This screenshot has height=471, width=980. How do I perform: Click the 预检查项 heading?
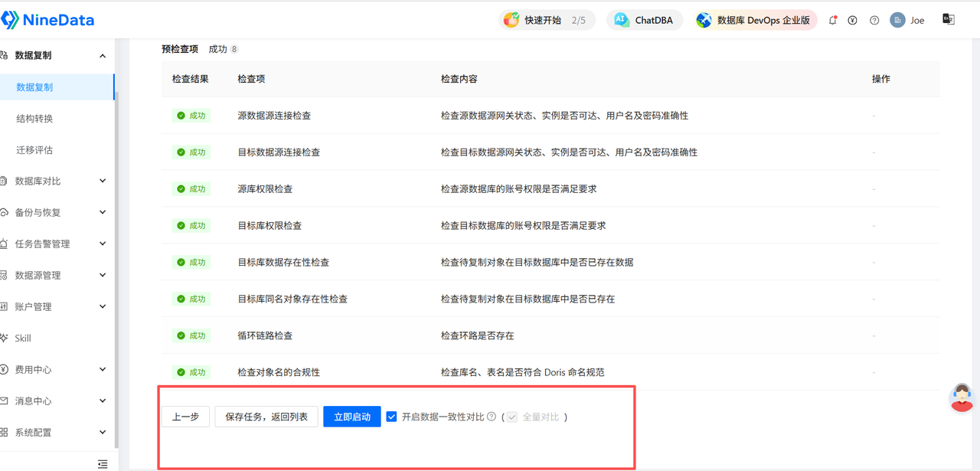click(180, 49)
